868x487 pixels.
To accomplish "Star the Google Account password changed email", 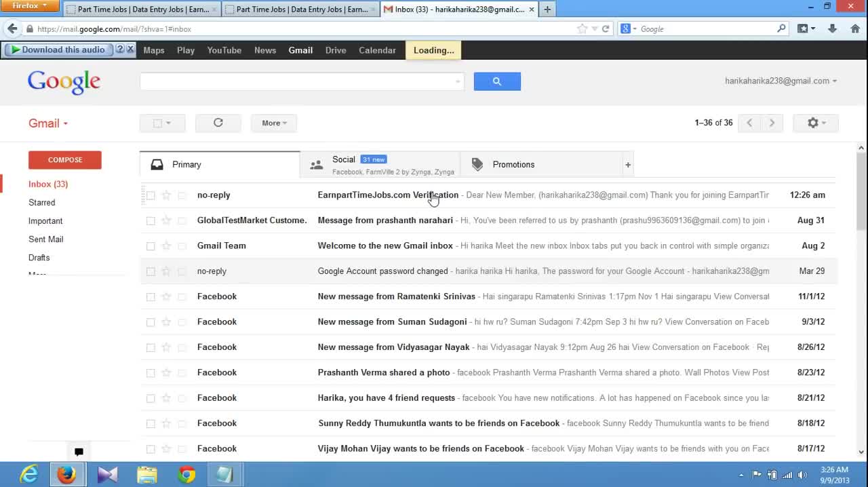I will click(166, 271).
